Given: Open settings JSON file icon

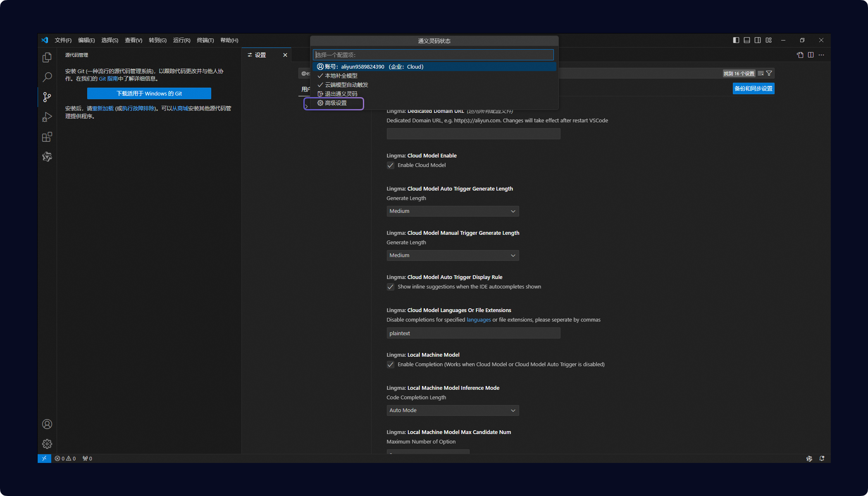Looking at the screenshot, I should point(800,55).
